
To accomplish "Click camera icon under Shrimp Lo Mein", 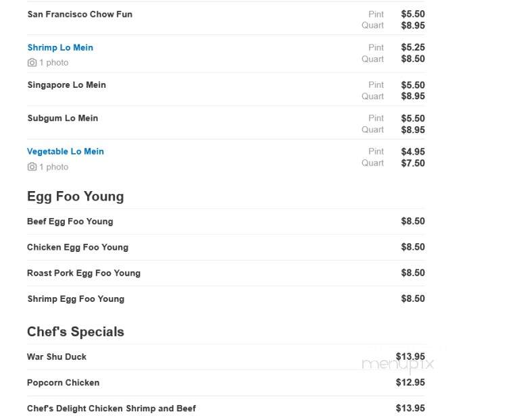I will point(32,63).
